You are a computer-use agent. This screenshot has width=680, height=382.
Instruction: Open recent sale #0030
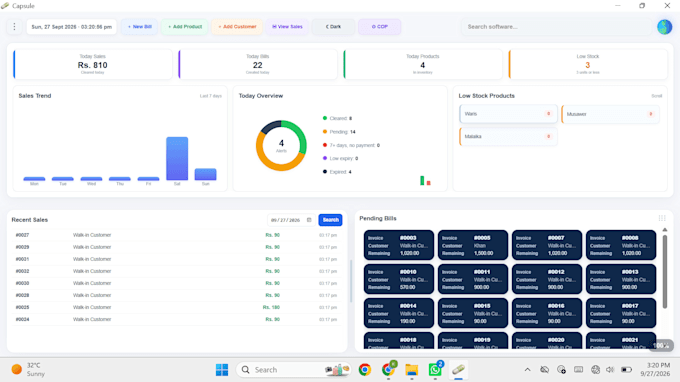point(177,283)
